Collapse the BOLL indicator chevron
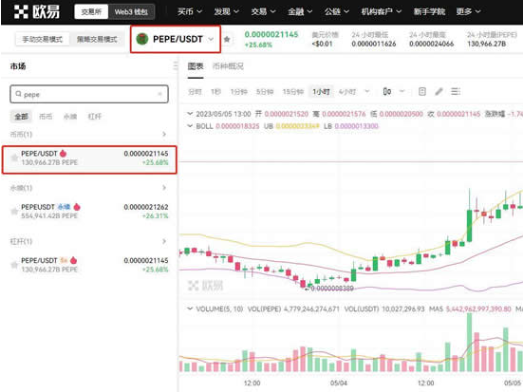The height and width of the screenshot is (392, 523). point(190,126)
